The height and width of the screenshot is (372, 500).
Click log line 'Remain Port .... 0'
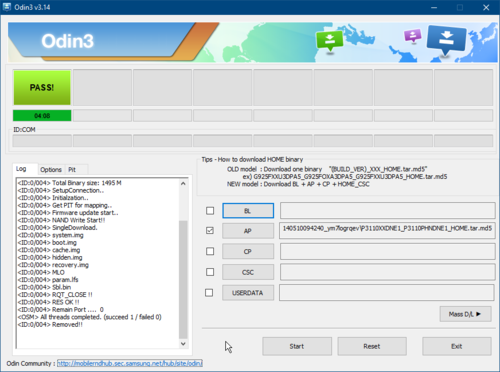coord(61,310)
